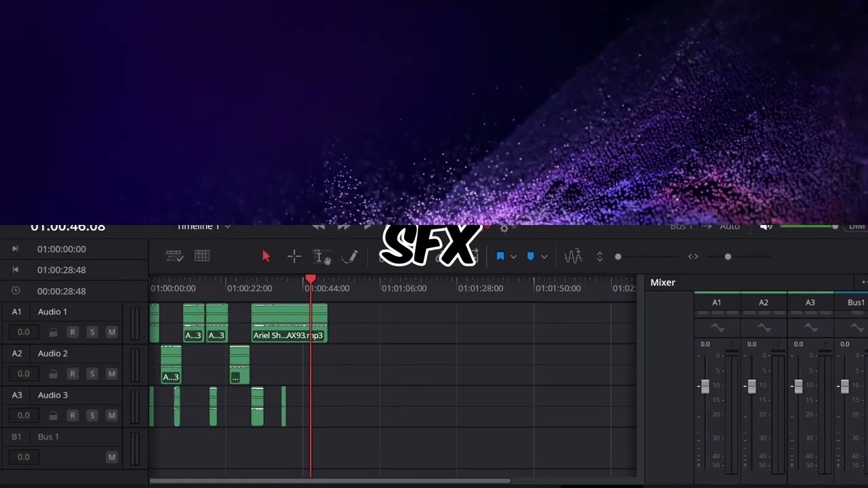
Task: Open the Mixer panel options menu dots
Action: click(x=864, y=283)
